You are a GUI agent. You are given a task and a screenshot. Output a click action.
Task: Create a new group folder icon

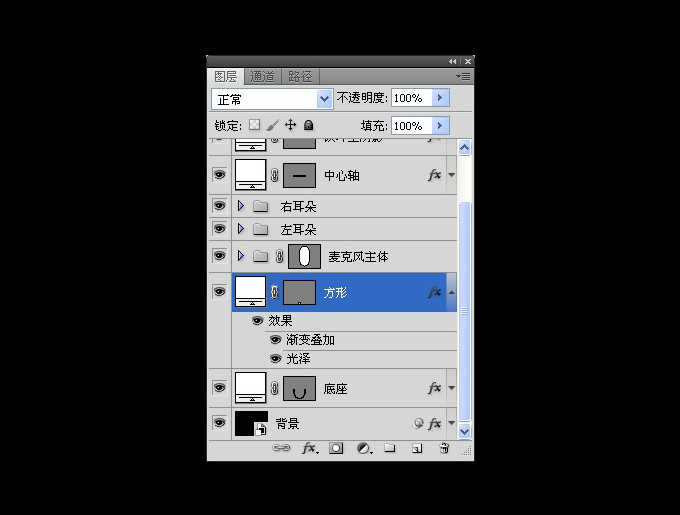click(x=390, y=448)
